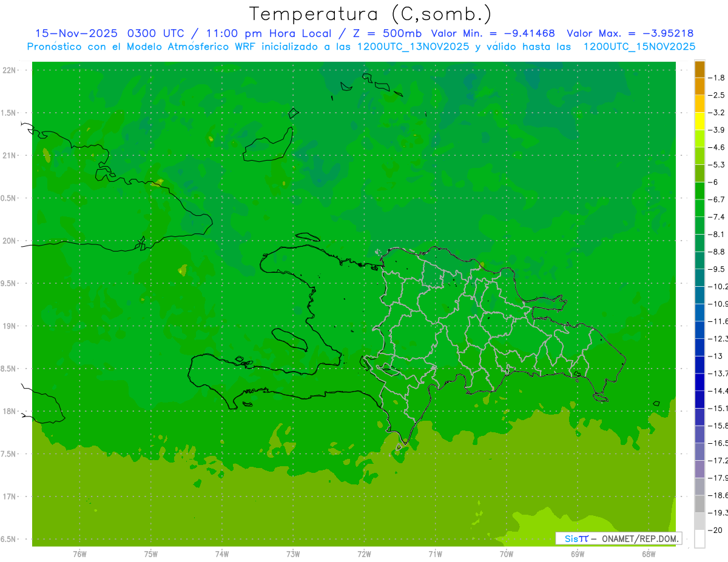Click the swatch between -4.6 and -5.3
This screenshot has height=562, width=728.
pyautogui.click(x=699, y=156)
